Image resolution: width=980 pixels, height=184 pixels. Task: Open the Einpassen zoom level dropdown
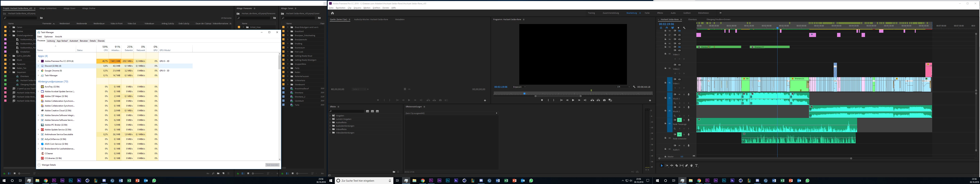[519, 87]
